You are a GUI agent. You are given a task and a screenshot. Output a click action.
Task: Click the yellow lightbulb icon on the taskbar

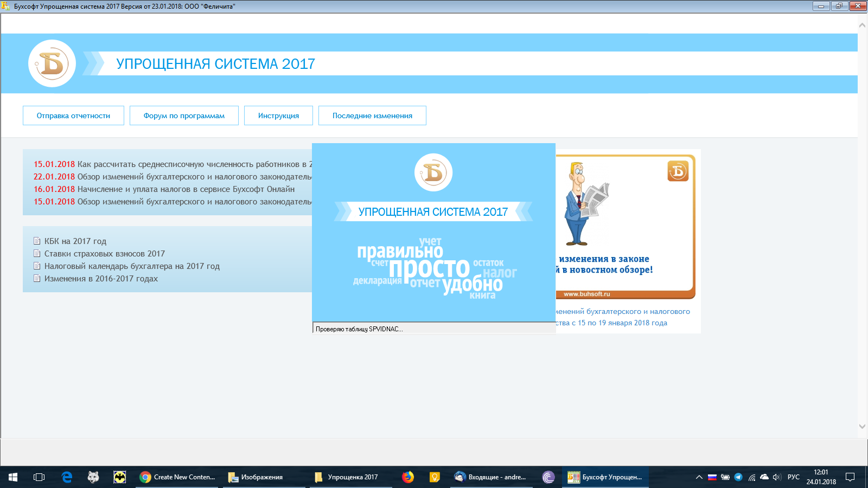coord(435,477)
